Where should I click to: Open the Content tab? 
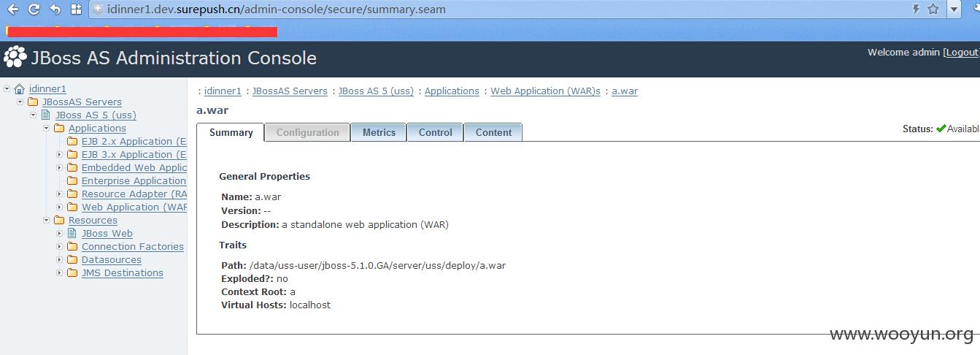pos(493,132)
